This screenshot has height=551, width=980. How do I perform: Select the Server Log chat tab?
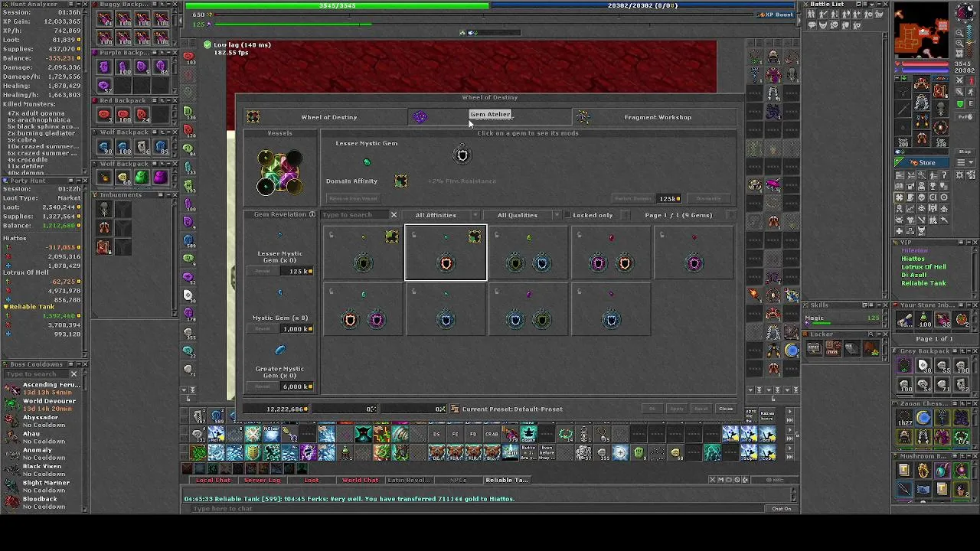click(x=262, y=480)
